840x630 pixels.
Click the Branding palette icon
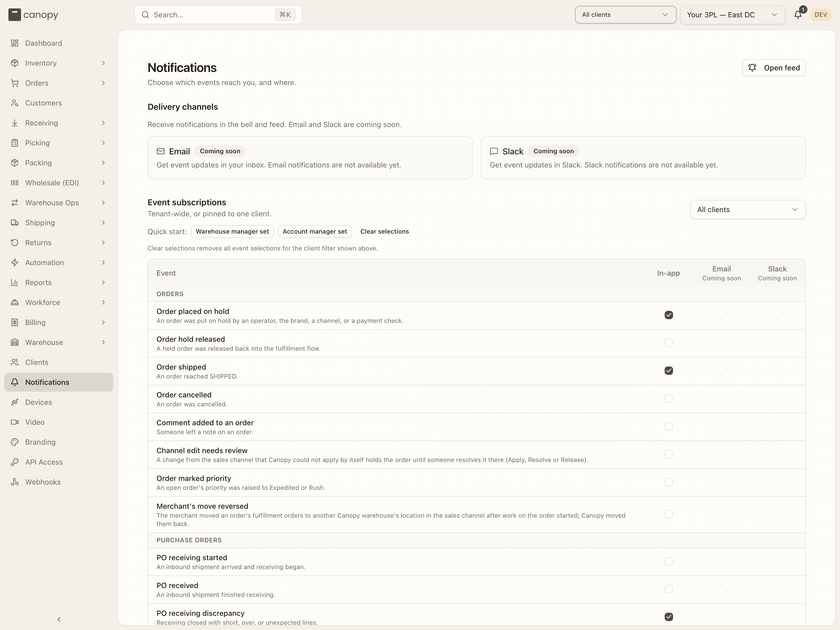tap(15, 442)
